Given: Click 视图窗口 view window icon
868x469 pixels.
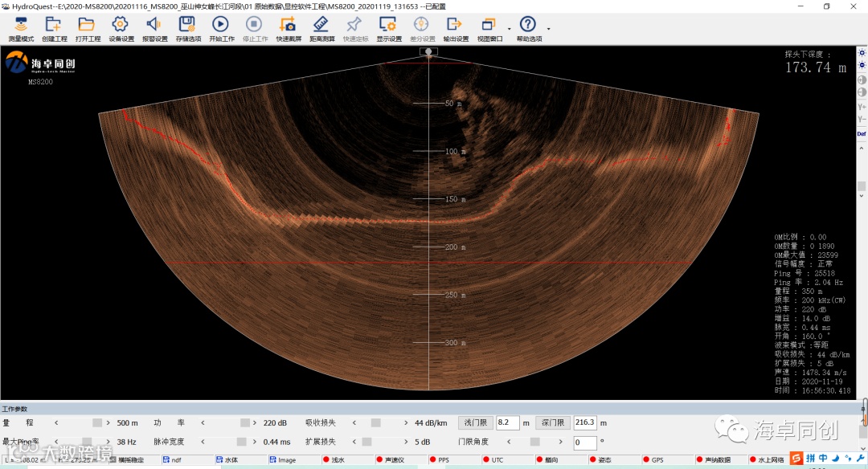Looking at the screenshot, I should point(489,25).
